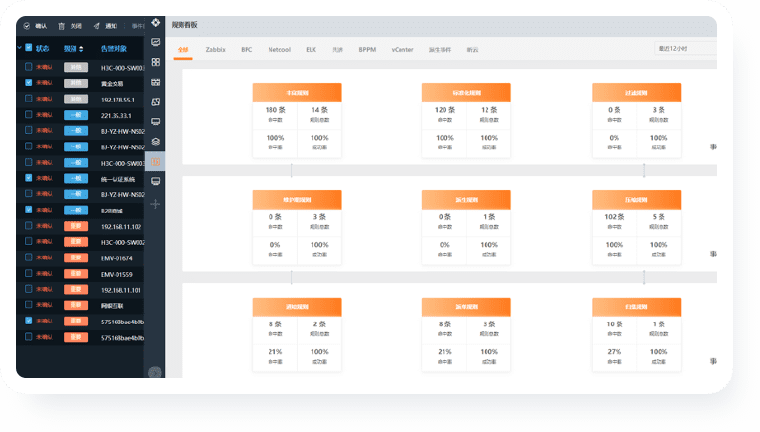Click the 确认 toolbar button
Screen dimensions: 760x432
[x=41, y=26]
